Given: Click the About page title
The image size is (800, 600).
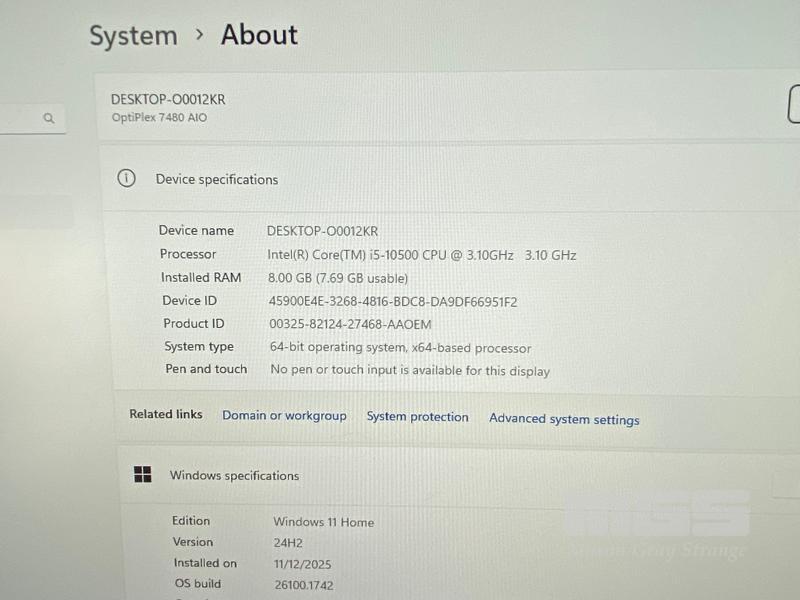Looking at the screenshot, I should point(259,35).
